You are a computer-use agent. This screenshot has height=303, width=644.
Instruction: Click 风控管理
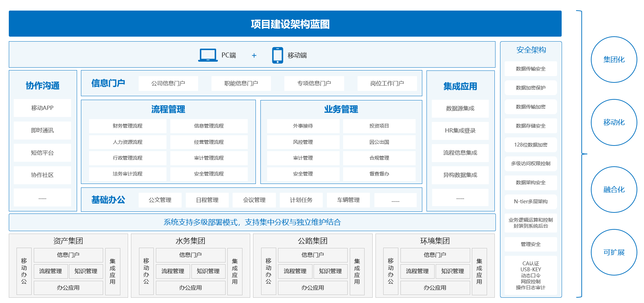pyautogui.click(x=303, y=142)
